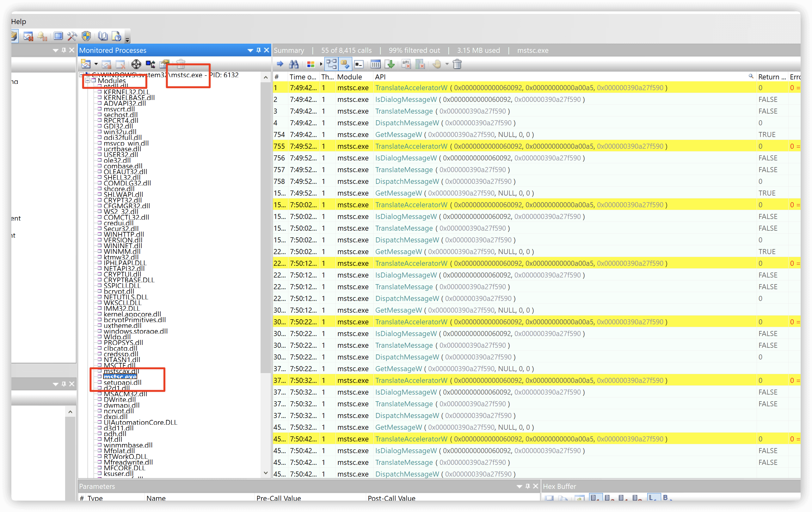Viewport: 812px width, 512px height.
Task: Select USER32.dll in the modules tree
Action: click(x=120, y=154)
